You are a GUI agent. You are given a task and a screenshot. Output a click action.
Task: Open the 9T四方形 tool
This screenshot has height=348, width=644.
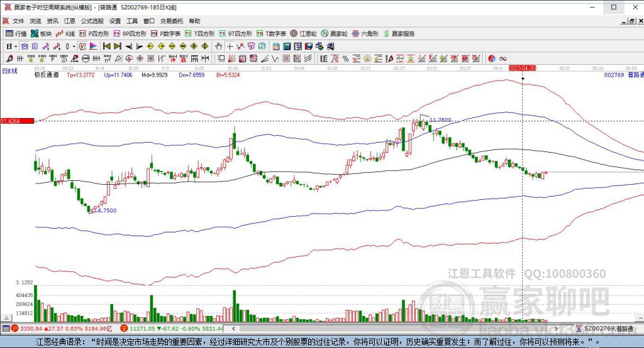(235, 34)
